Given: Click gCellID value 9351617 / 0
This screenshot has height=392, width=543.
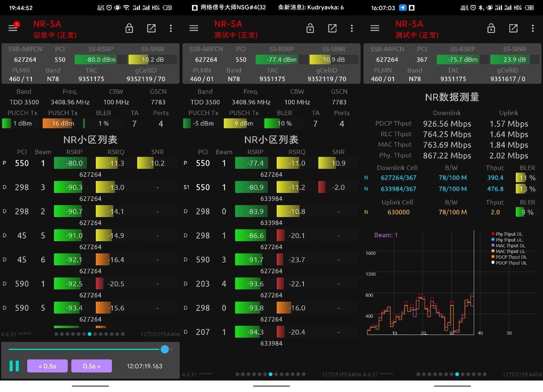Looking at the screenshot, I should pyautogui.click(x=508, y=79).
